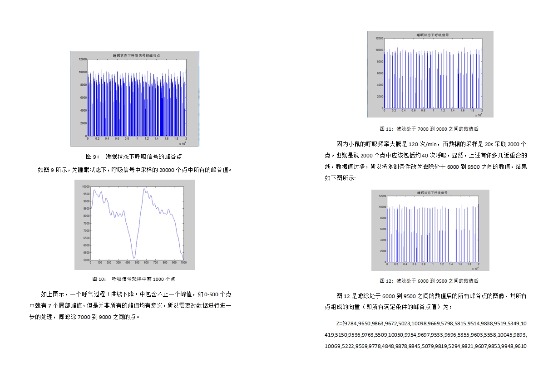Click the caption 图12：滤除处于6000到9500之间的数值后
Viewport: 558px width, 392px height.
pyautogui.click(x=429, y=281)
